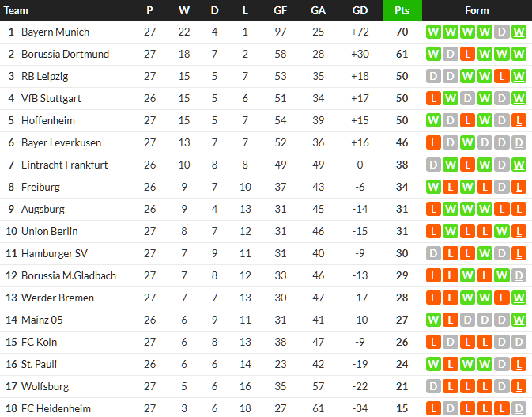This screenshot has width=532, height=417.
Task: Open the Bayern Munich team link
Action: (x=55, y=32)
